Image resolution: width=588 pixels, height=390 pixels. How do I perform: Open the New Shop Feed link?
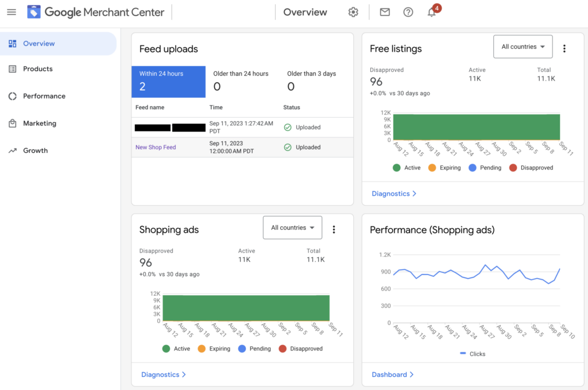156,147
